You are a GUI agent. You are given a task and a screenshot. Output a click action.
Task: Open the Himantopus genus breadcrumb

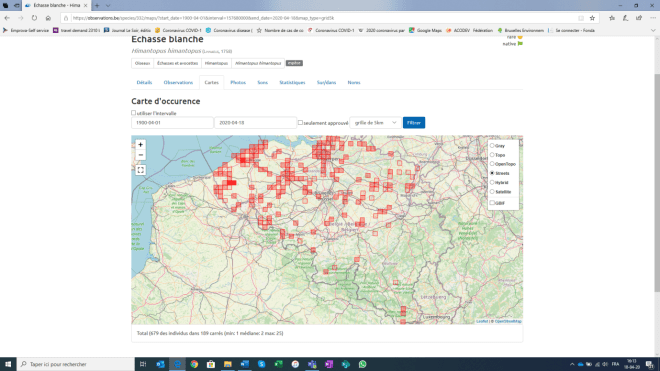216,63
